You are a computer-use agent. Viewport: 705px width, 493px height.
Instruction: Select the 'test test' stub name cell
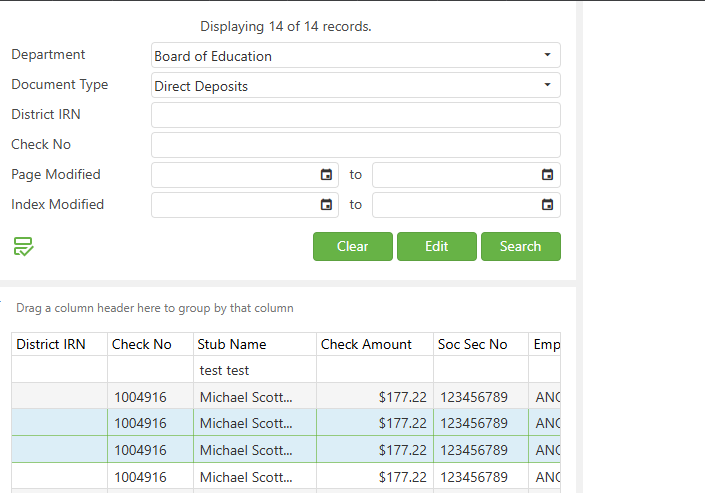[255, 370]
